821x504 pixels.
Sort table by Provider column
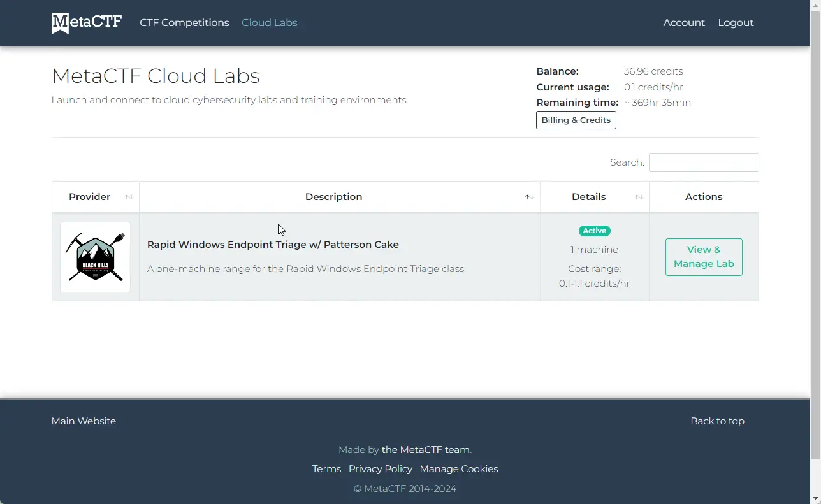pyautogui.click(x=96, y=197)
